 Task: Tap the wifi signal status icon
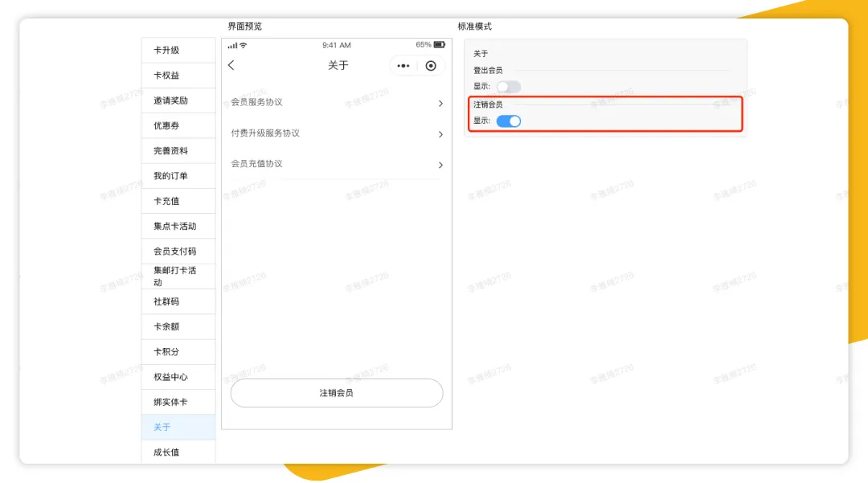point(243,45)
